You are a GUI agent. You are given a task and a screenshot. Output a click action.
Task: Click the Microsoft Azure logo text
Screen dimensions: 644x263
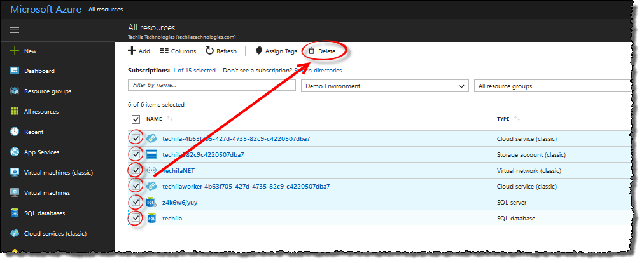tap(46, 10)
